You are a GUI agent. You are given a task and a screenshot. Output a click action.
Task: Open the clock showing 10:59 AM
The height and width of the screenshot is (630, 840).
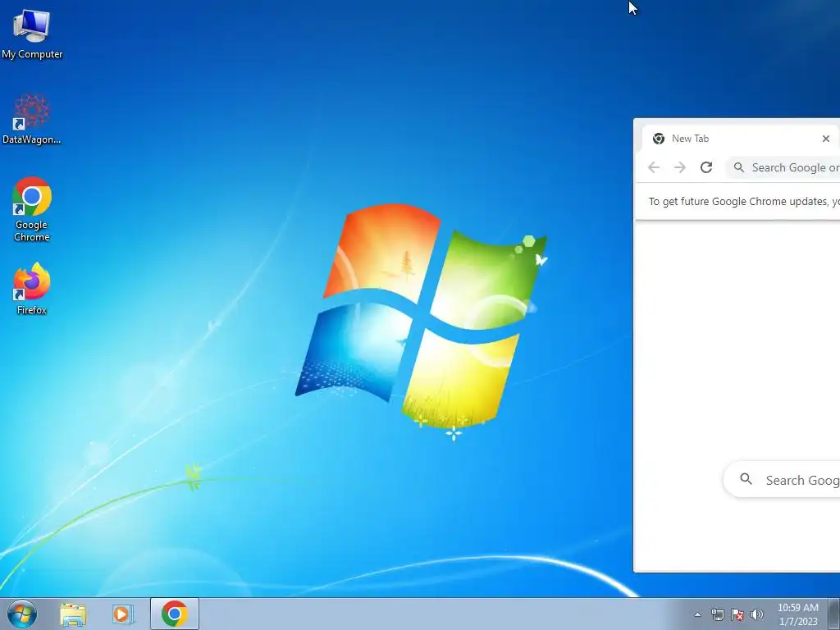[797, 614]
